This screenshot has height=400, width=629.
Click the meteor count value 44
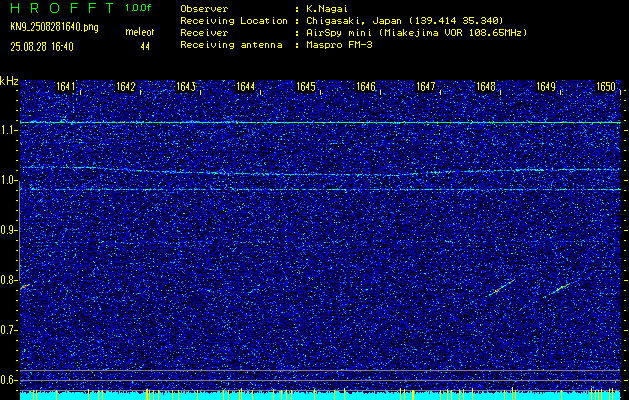[145, 47]
